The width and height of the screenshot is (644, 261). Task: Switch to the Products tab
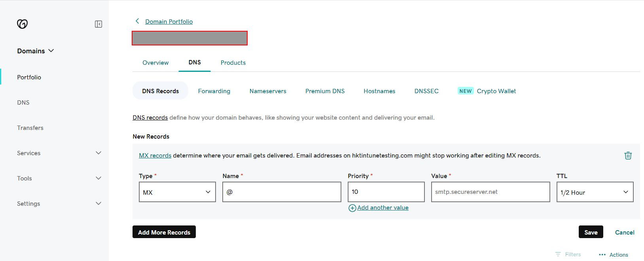[x=233, y=63]
